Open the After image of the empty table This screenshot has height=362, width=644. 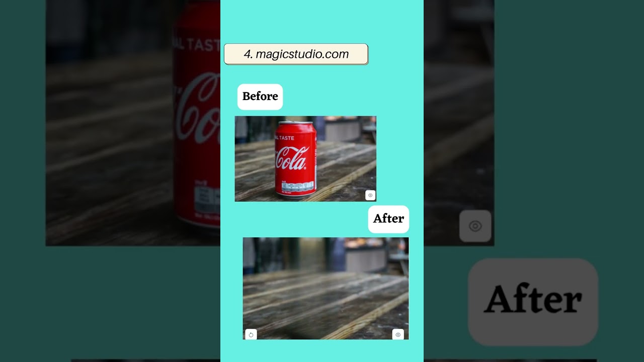(326, 289)
